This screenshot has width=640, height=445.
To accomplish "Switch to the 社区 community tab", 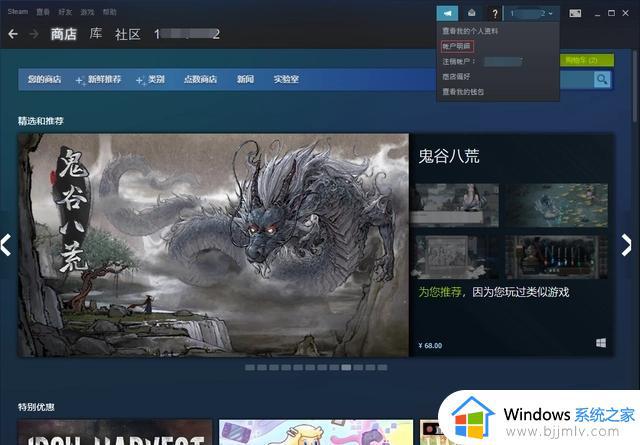I will [128, 34].
